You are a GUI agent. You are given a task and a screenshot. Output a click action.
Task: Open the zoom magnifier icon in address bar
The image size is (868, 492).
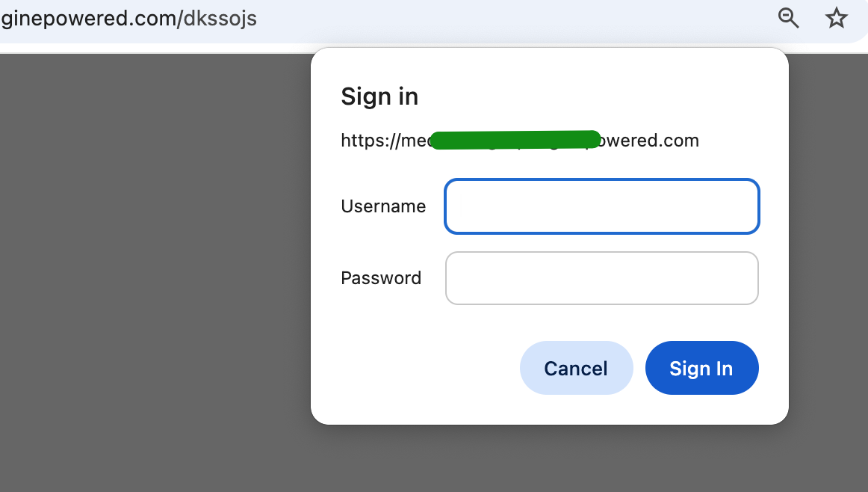coord(788,18)
